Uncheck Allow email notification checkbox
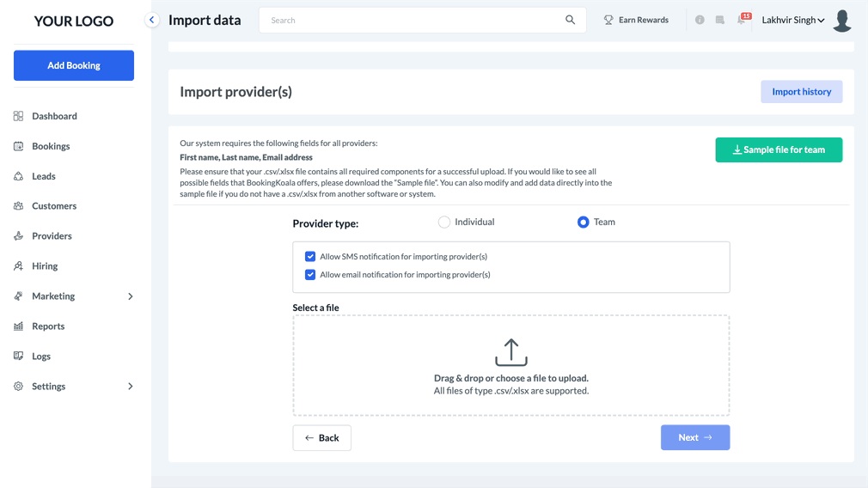This screenshot has height=488, width=868. pos(310,275)
